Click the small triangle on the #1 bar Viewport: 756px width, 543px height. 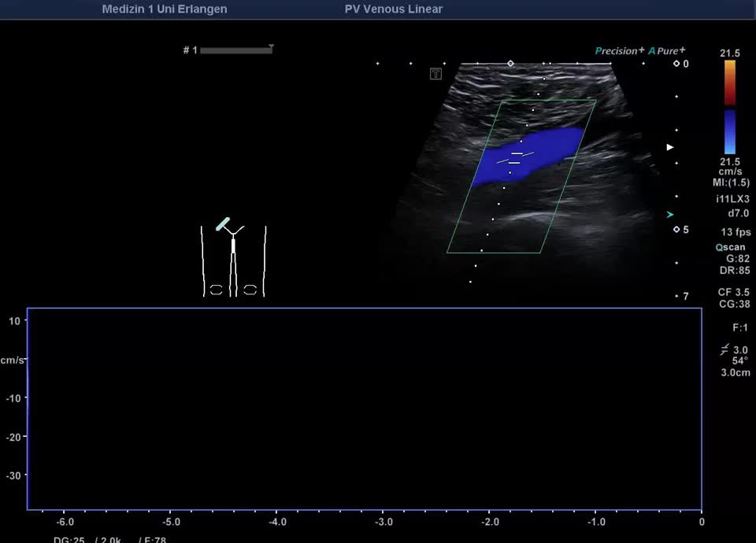click(x=271, y=47)
